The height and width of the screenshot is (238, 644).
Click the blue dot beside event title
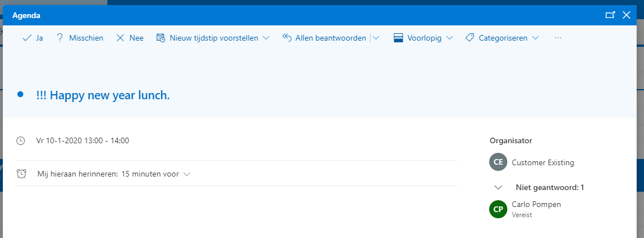(20, 95)
